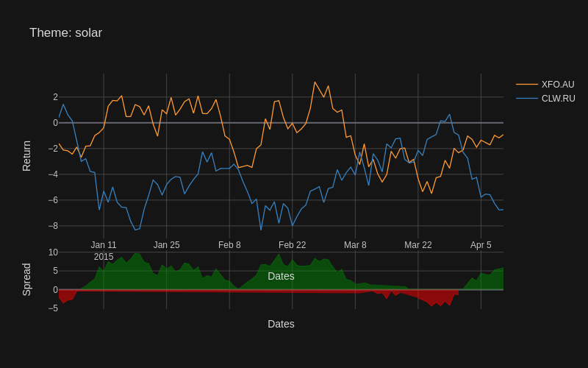
Task: Click the 'Jan 11' x-axis tick label
Action: [104, 245]
